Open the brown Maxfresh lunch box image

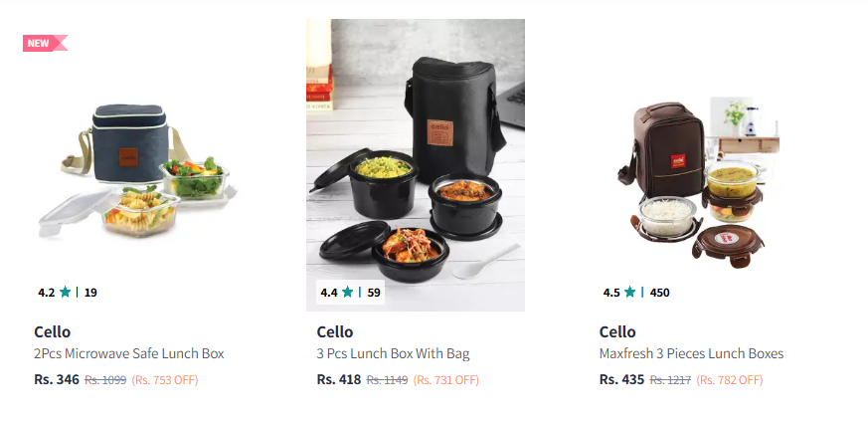coord(697,179)
